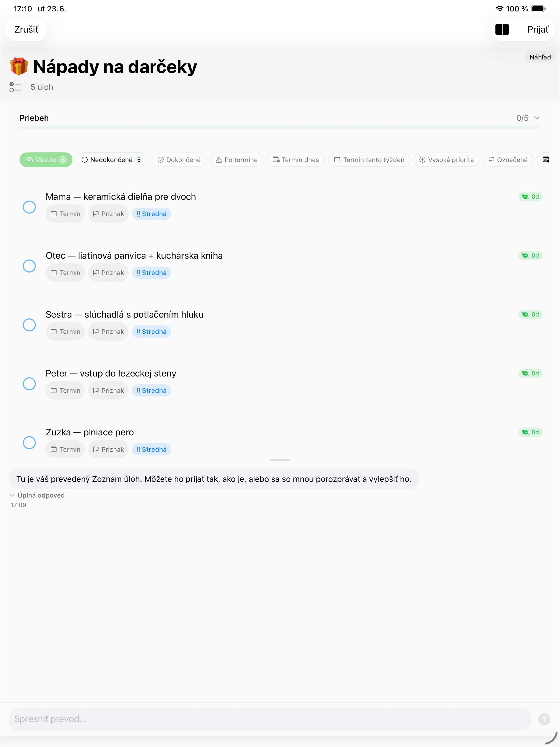Open Stredná priority dropdown on Otec task
The height and width of the screenshot is (747, 560).
[151, 273]
